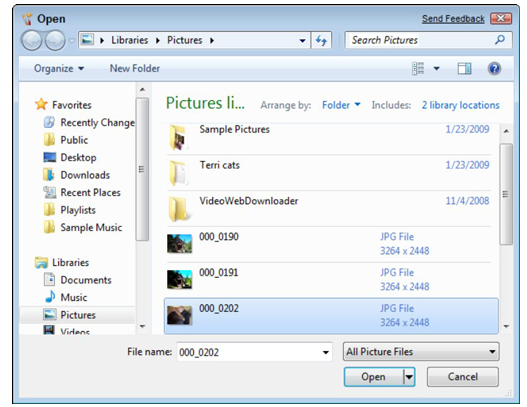Click the Pictures library icon in sidebar
This screenshot has width=527, height=407.
pyautogui.click(x=50, y=315)
